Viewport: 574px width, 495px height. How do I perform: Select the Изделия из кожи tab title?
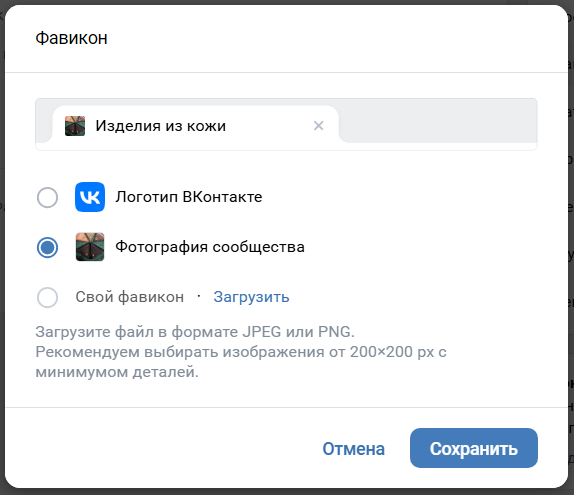[160, 126]
